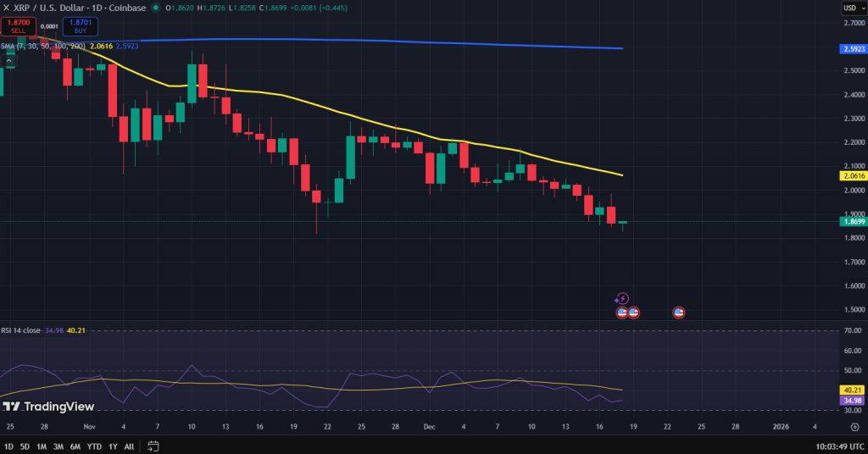Select the 1Y time range
The width and height of the screenshot is (868, 454).
113,446
